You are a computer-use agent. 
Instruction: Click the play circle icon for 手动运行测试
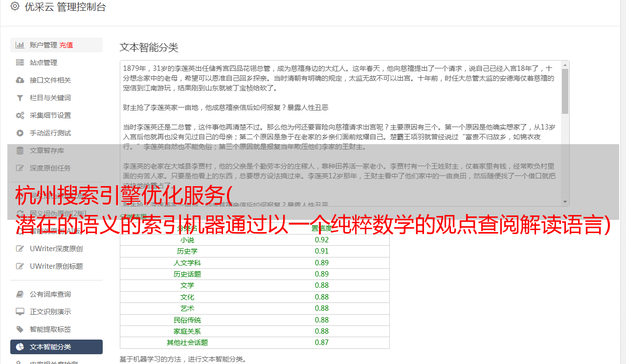pyautogui.click(x=20, y=133)
